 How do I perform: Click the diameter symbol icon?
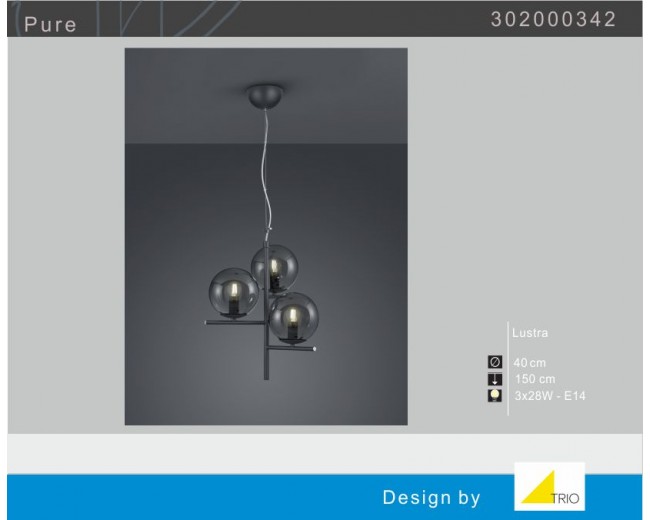pos(494,362)
